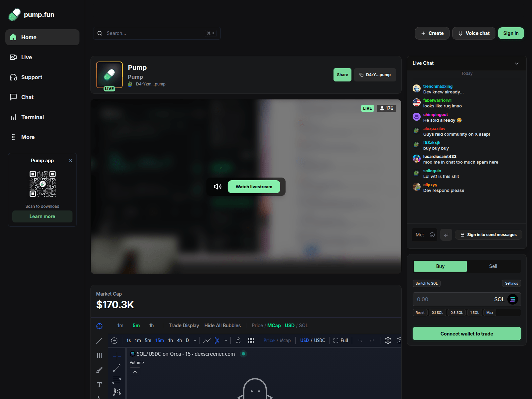This screenshot has height=399, width=532.
Task: Select the 1 SOL preset
Action: tap(474, 313)
